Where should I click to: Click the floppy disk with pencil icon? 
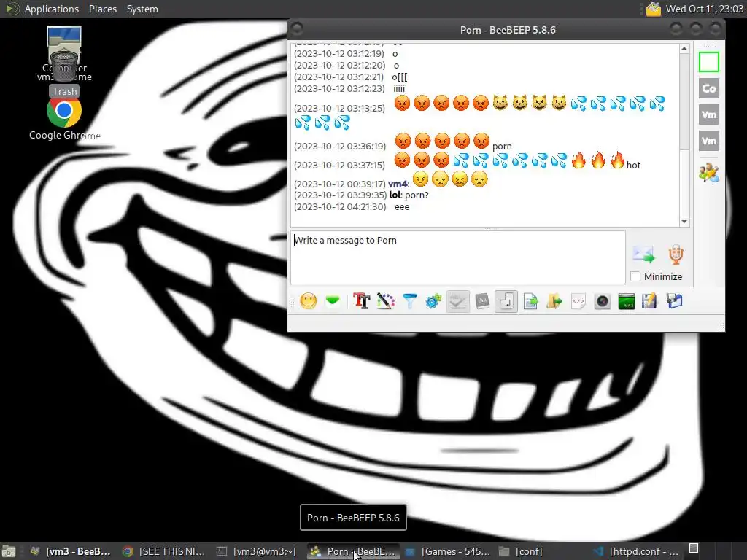[x=649, y=301]
